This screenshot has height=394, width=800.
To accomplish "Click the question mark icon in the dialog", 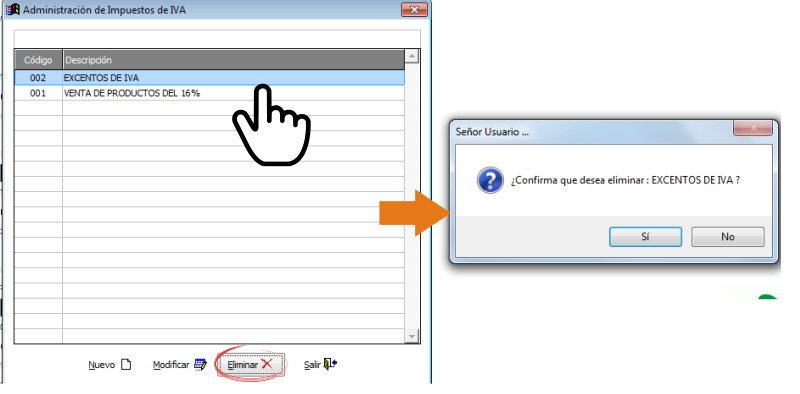I will 490,180.
